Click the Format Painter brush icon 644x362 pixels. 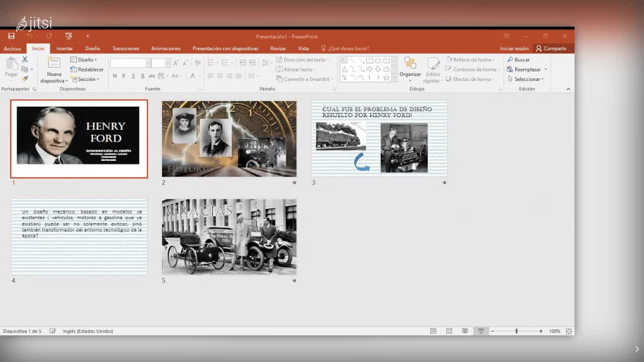pyautogui.click(x=25, y=78)
